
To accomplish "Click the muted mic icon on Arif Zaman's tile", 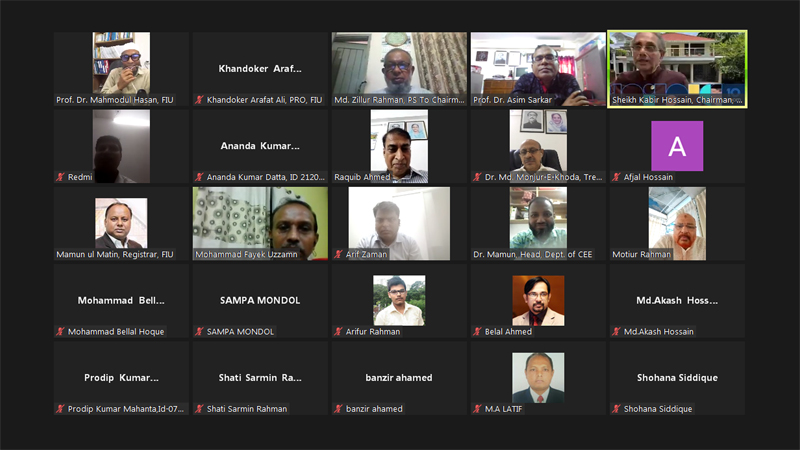I will pyautogui.click(x=338, y=254).
